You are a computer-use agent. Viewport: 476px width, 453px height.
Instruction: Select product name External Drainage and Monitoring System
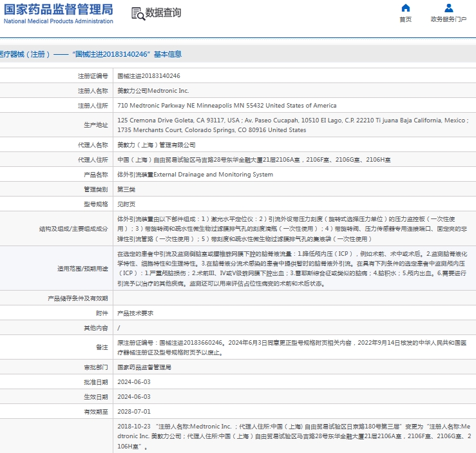pos(195,175)
